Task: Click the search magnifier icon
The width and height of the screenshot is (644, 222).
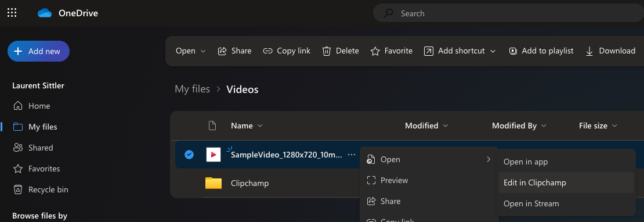Action: point(388,13)
